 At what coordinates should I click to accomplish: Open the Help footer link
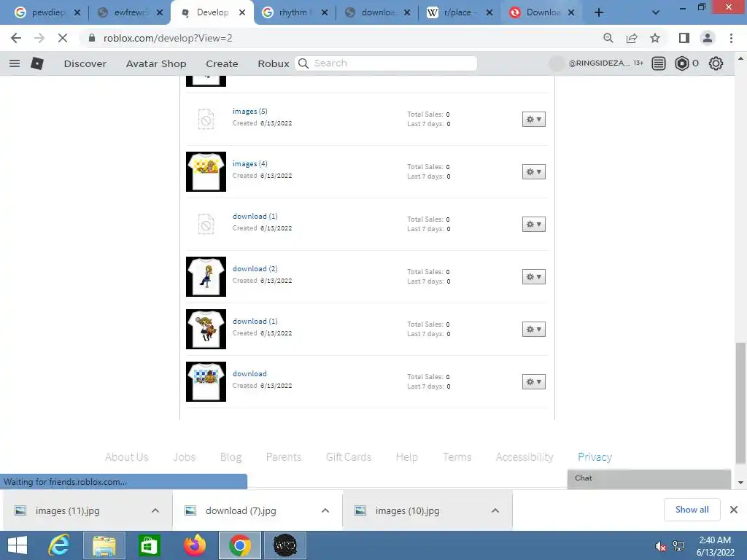pos(407,457)
